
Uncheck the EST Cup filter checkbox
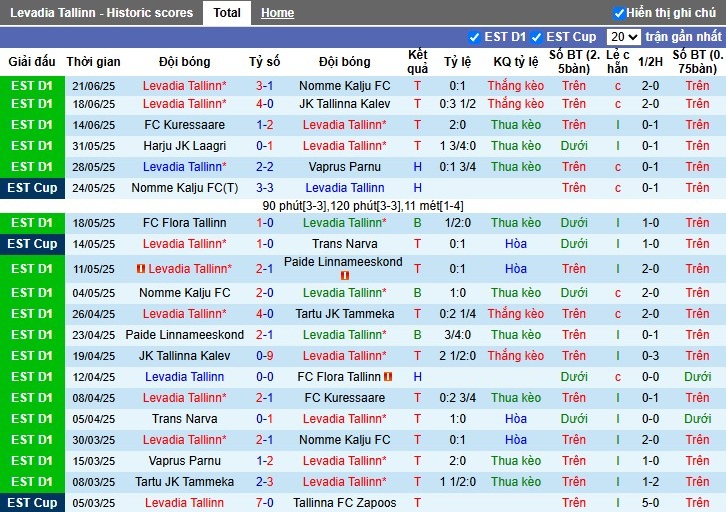point(536,37)
